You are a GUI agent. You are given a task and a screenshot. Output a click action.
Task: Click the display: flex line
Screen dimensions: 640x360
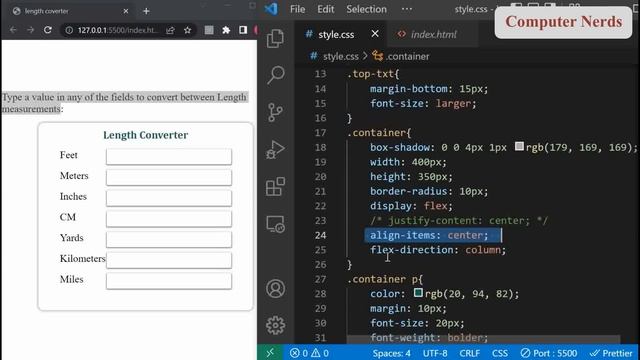411,206
